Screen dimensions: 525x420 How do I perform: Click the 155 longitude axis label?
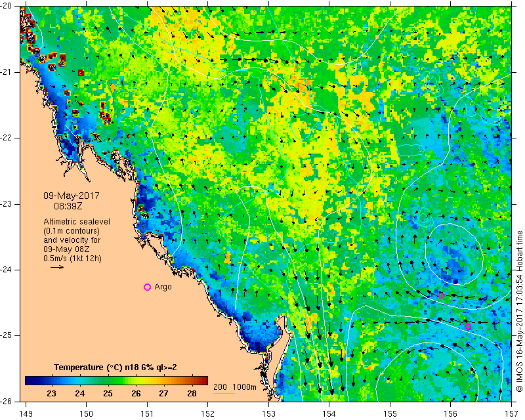[x=390, y=414]
